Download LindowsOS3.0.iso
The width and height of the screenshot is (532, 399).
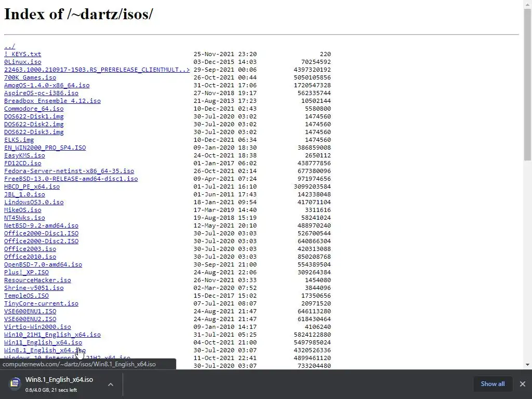point(34,202)
